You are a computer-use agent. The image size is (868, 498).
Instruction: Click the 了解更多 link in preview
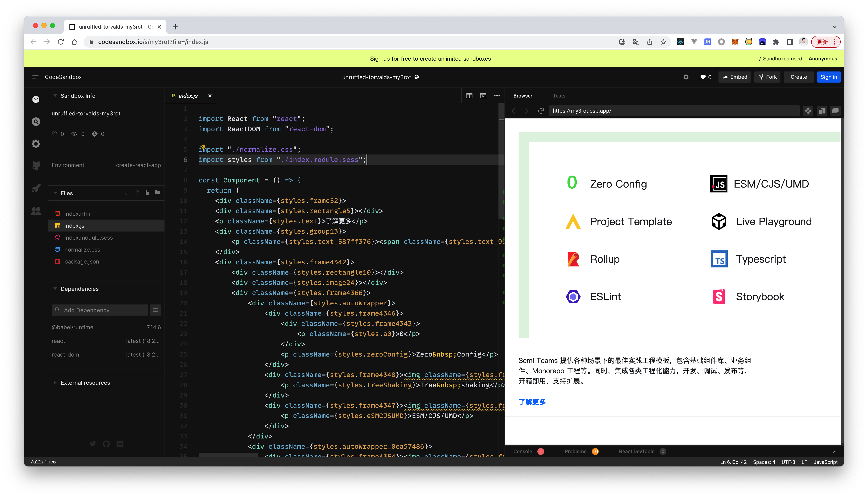point(532,402)
